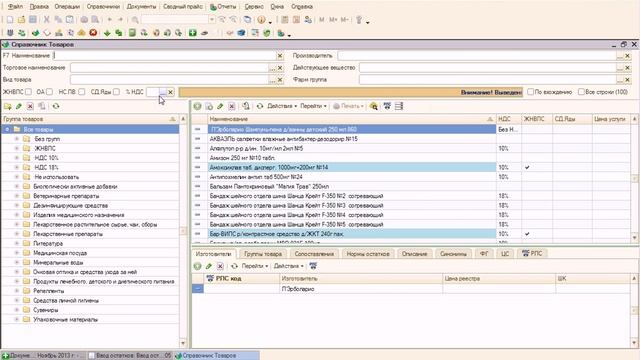Open the Документы menu

pyautogui.click(x=141, y=7)
